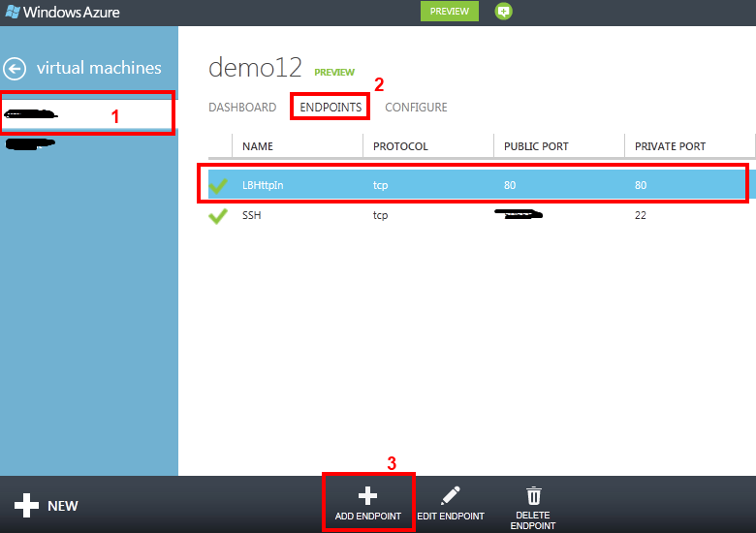Image resolution: width=756 pixels, height=533 pixels.
Task: Sort by PROTOCOL column header
Action: pyautogui.click(x=400, y=146)
